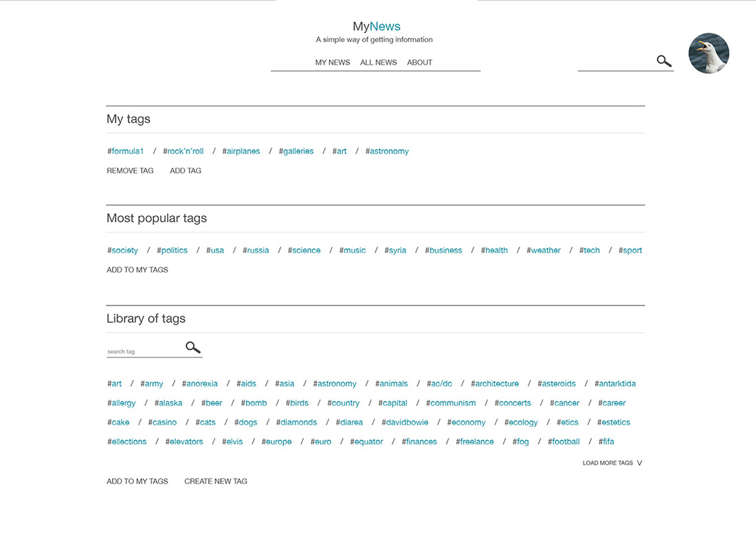Open the seagull profile avatar
This screenshot has height=539, width=756.
pos(709,53)
